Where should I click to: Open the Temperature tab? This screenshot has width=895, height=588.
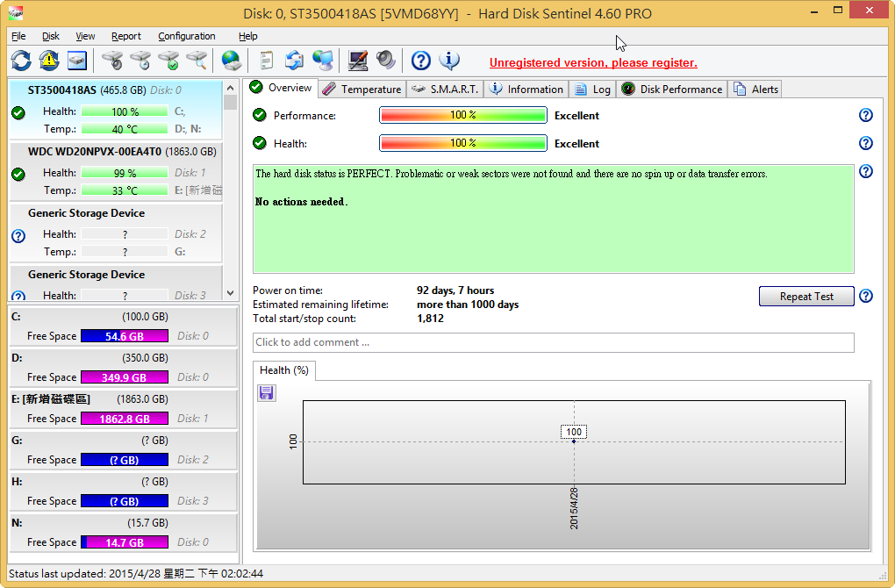[x=362, y=89]
